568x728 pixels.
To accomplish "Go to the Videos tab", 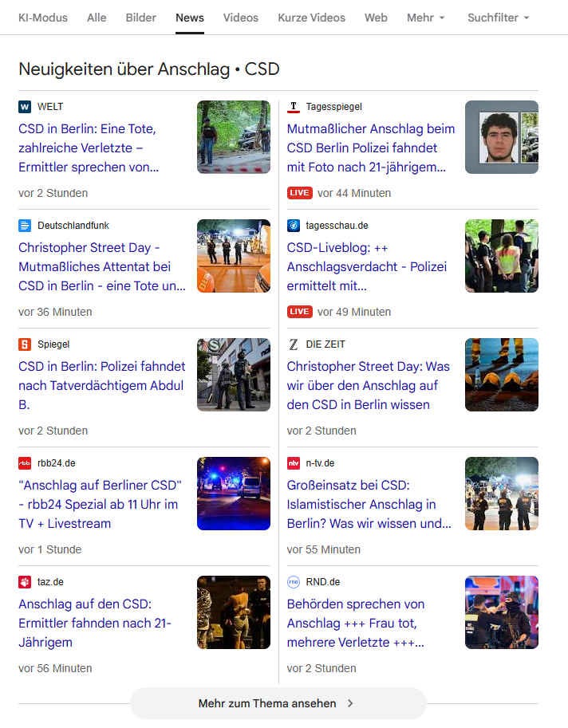I will pos(241,18).
